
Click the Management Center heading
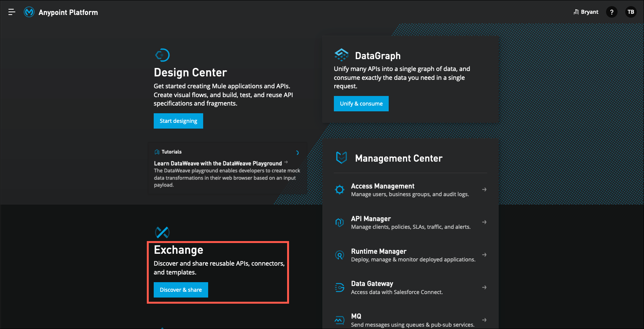point(399,158)
